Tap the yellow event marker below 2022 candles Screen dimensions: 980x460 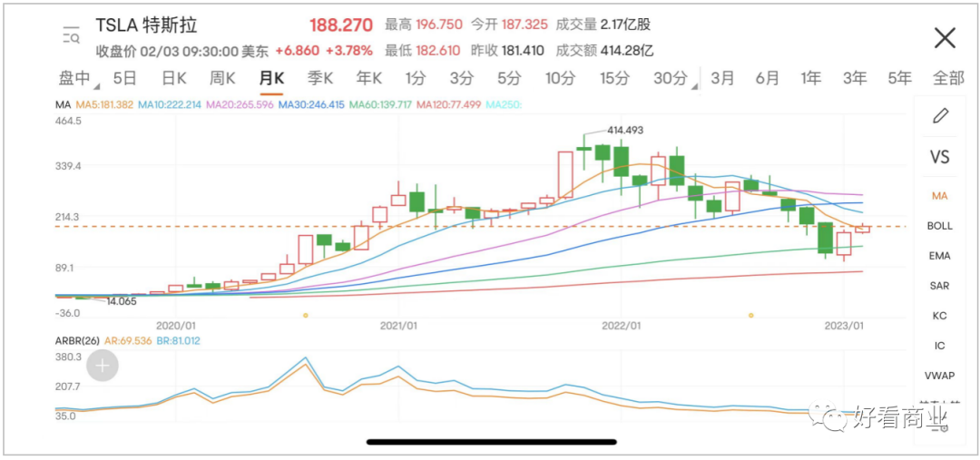coord(751,315)
